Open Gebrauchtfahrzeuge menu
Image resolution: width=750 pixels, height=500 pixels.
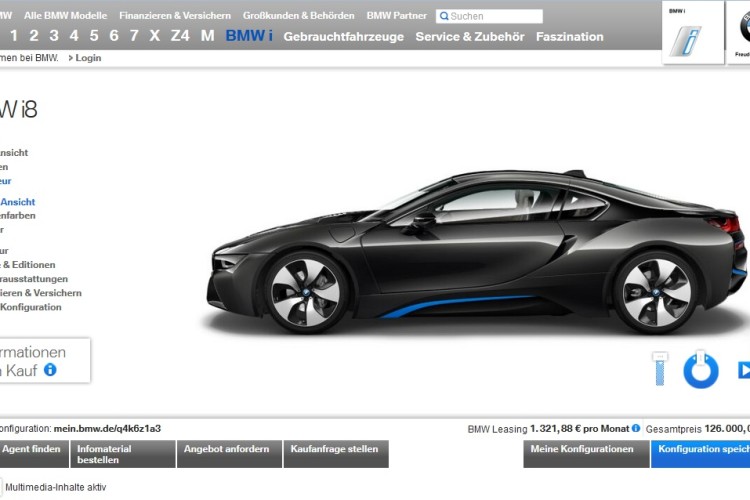coord(343,36)
